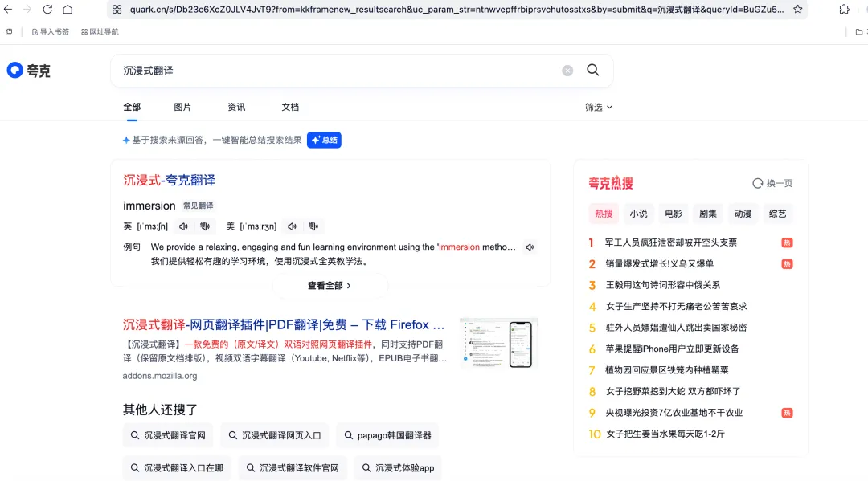
Task: Open 沉浸式翻译 Firefox addon result
Action: (x=284, y=324)
